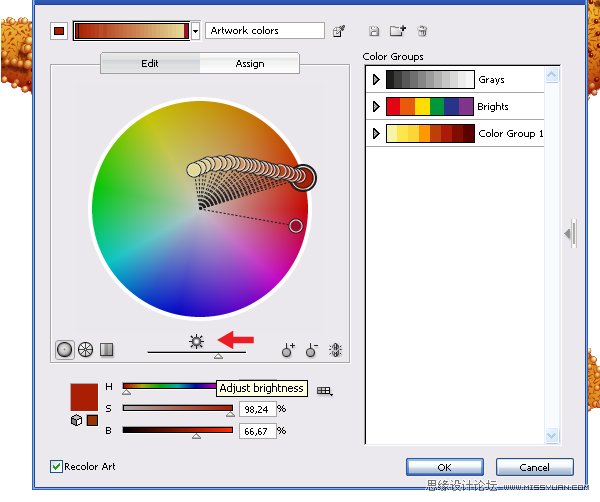Save changes to color group icon
The width and height of the screenshot is (600, 502).
[374, 31]
